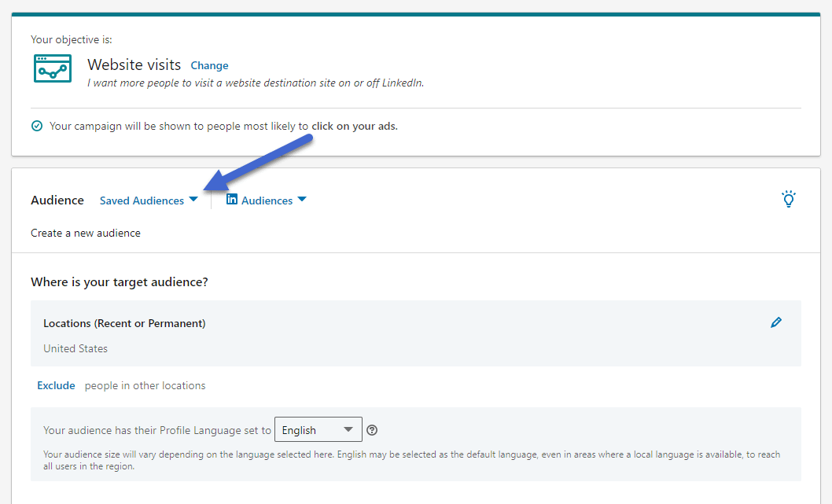Click the 'people in other locations' text

(x=145, y=386)
